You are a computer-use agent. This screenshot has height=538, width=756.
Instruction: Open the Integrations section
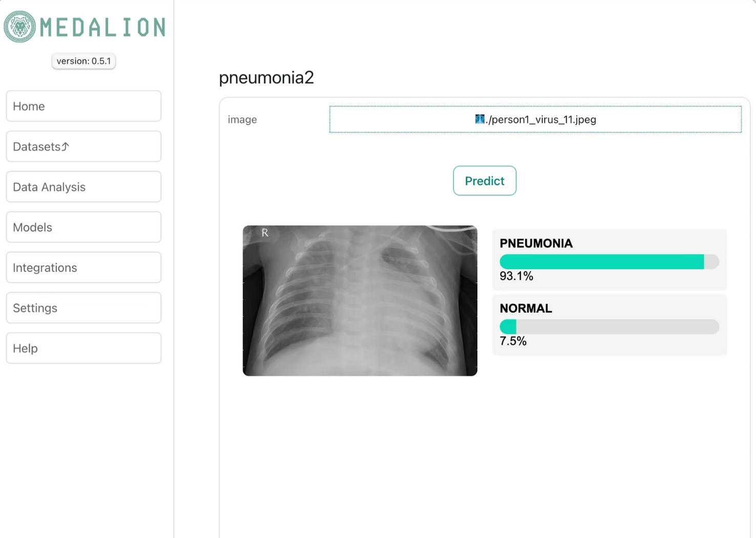pyautogui.click(x=83, y=267)
